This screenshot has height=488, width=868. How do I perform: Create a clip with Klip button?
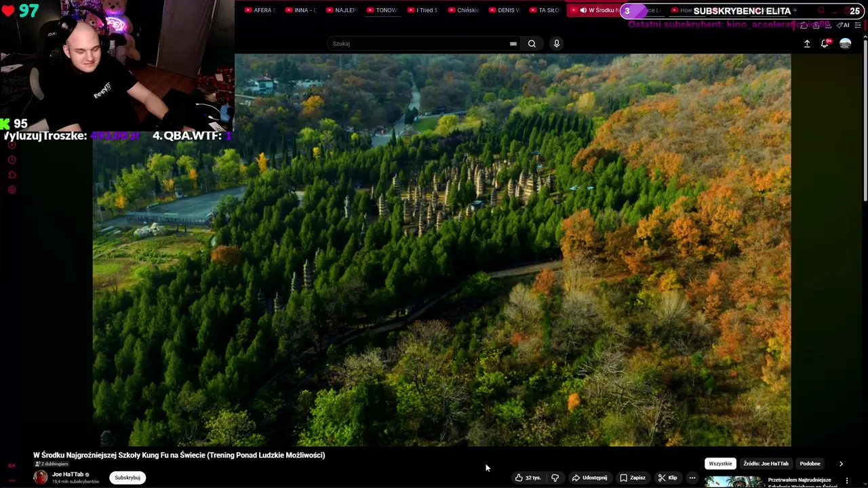667,478
